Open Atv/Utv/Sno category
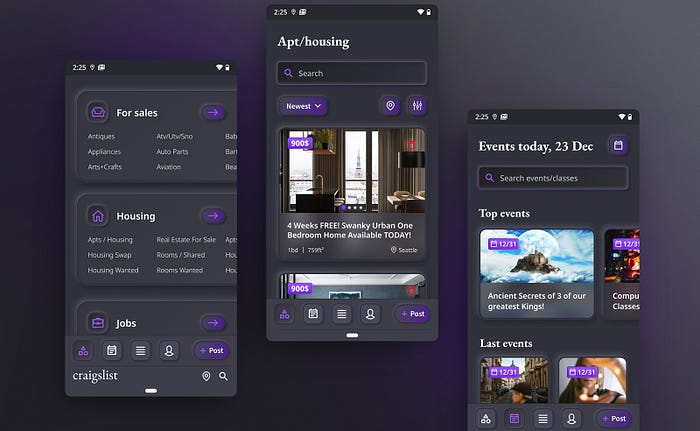The width and height of the screenshot is (700, 431). point(175,136)
